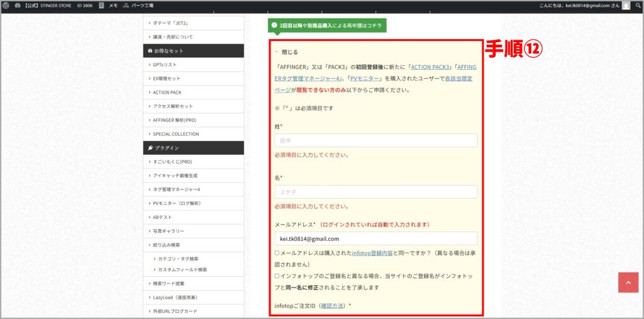
Task: Click the ACTION PACK3 link in text
Action: coord(431,67)
